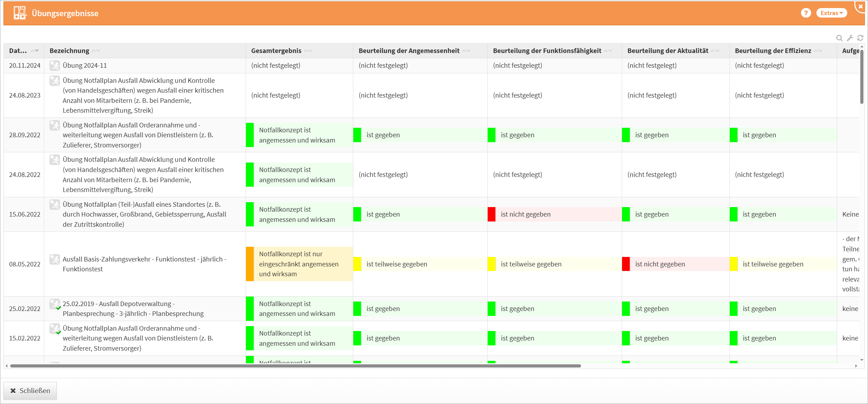Click the Schließen button
This screenshot has height=404, width=868.
(x=30, y=391)
